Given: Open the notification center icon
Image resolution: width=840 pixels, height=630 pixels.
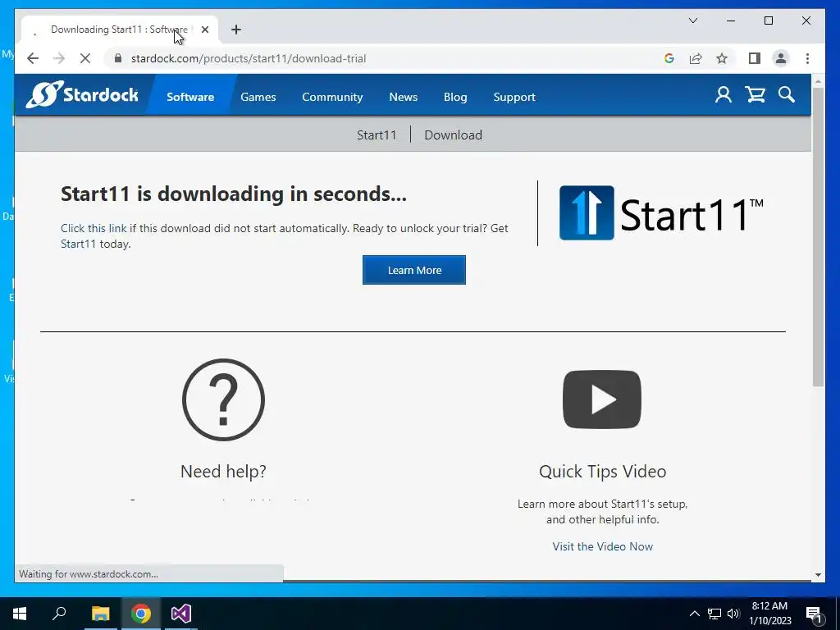Looking at the screenshot, I should coord(815,614).
